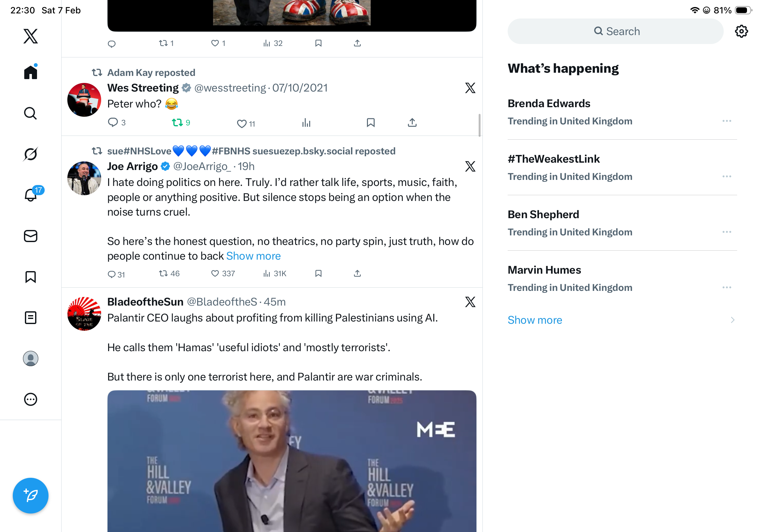Screen dimensions: 762x532
Task: Open notifications bell with 17 badge
Action: pos(31,195)
